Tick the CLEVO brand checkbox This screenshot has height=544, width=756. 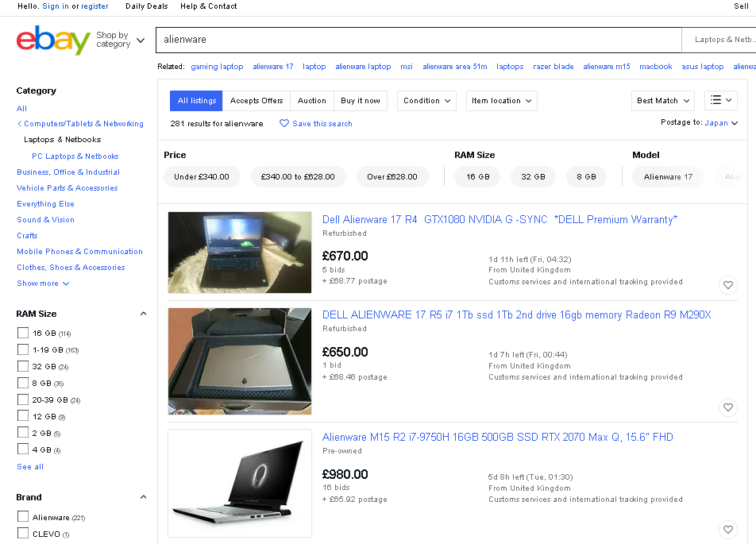[x=23, y=533]
